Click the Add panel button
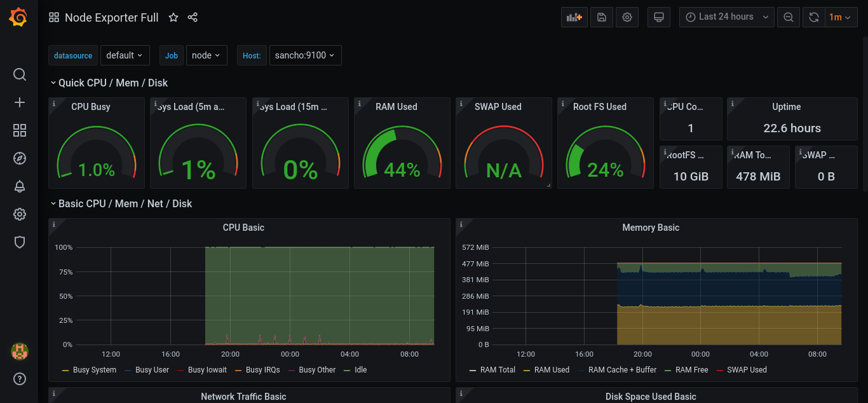868x403 pixels. (x=574, y=17)
